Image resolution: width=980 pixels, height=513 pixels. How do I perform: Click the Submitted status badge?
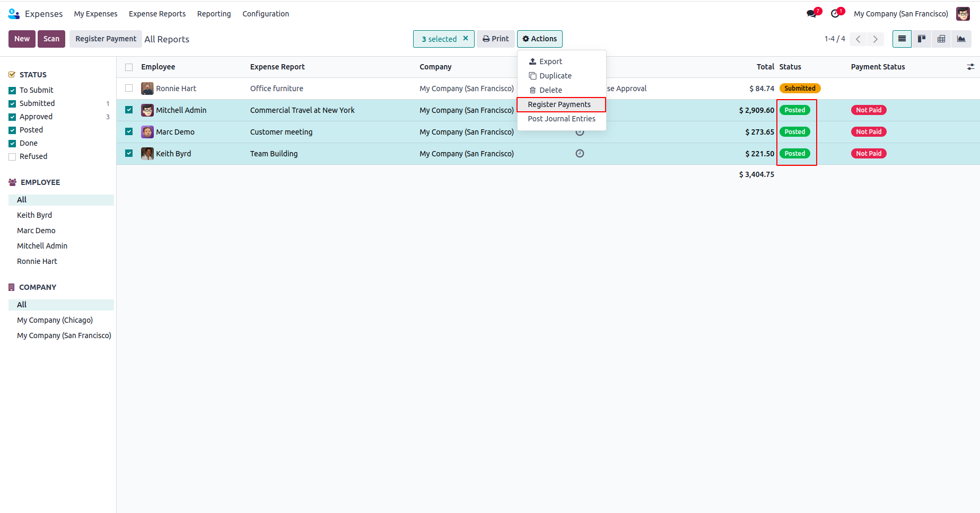(x=800, y=89)
